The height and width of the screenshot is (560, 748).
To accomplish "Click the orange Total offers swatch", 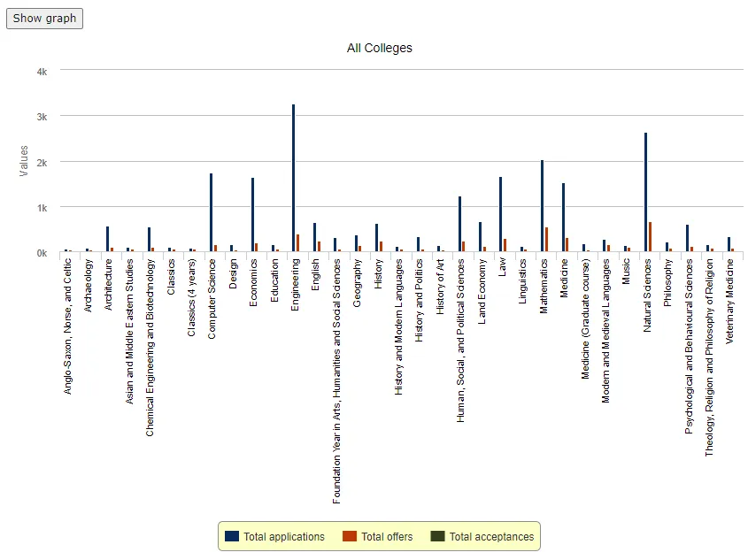I will point(349,536).
